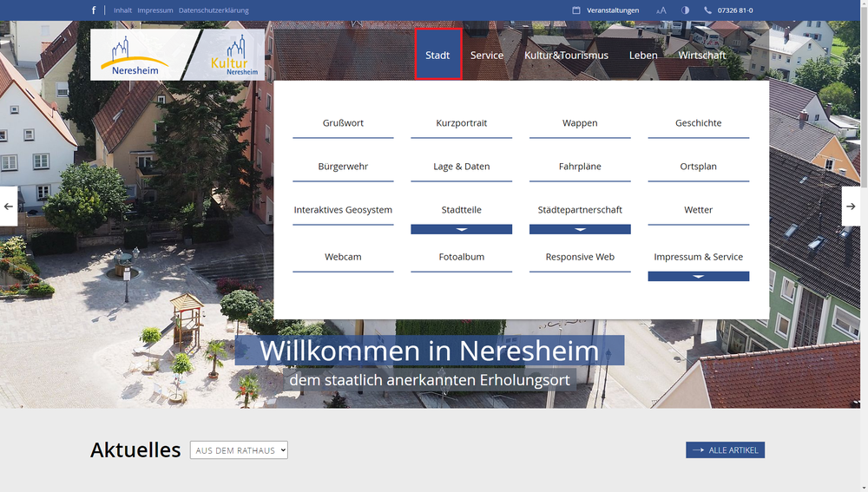
Task: Go to next slide with right arrow
Action: [x=851, y=207]
